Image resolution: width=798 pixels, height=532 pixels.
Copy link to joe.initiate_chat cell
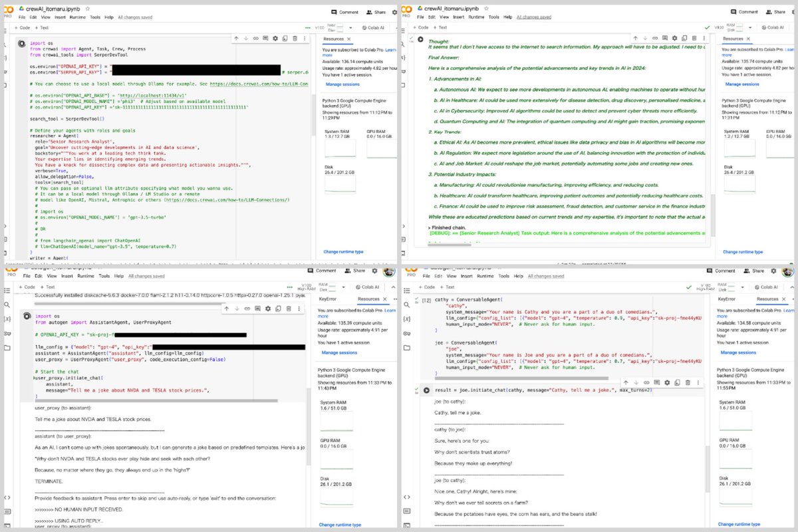[646, 382]
